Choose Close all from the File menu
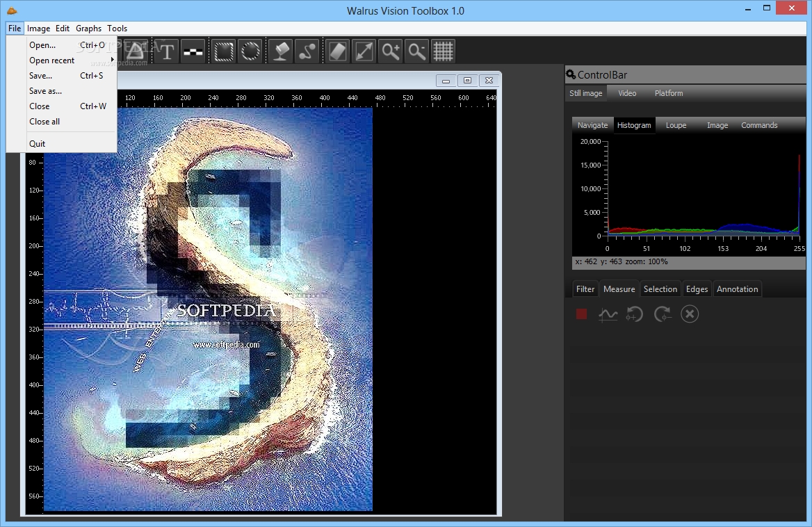This screenshot has height=527, width=812. 62,121
